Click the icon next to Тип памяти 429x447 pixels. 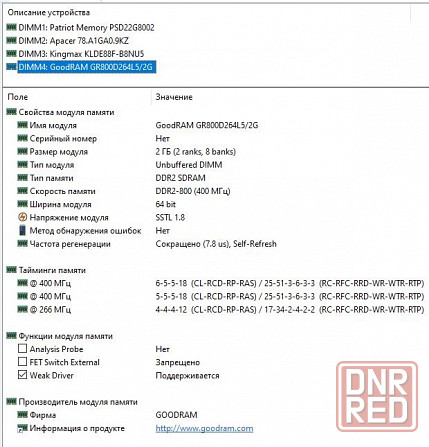[22, 178]
